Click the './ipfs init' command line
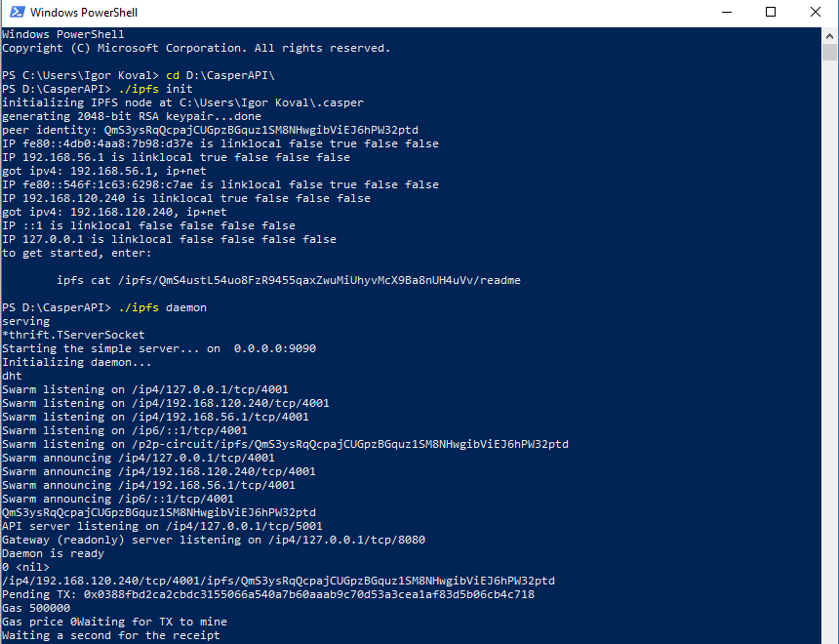Viewport: 839px width, 644px height. pos(98,89)
